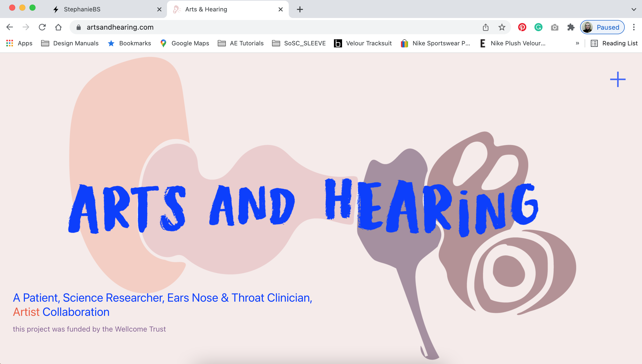Click the Grammarly extension icon
Image resolution: width=642 pixels, height=364 pixels.
(538, 27)
